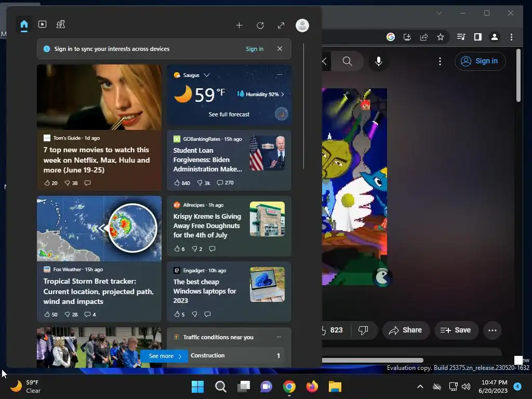Show hidden system tray icons
This screenshot has width=532, height=399.
coord(420,387)
